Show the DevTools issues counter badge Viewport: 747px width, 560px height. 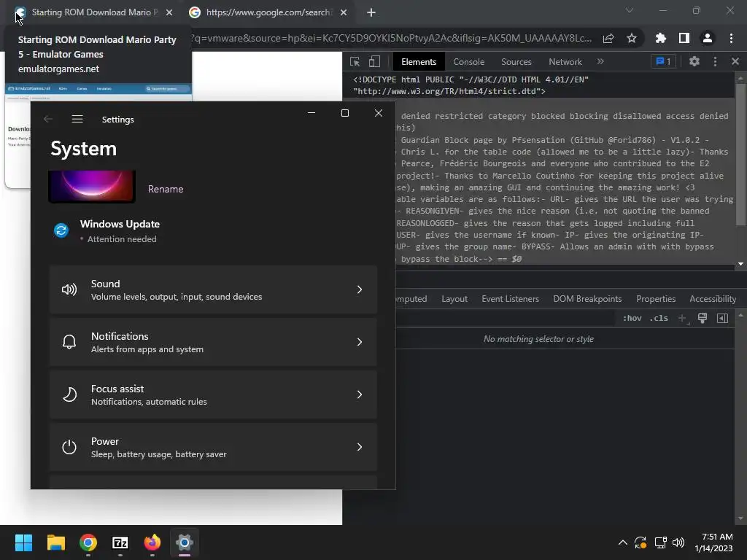[663, 61]
